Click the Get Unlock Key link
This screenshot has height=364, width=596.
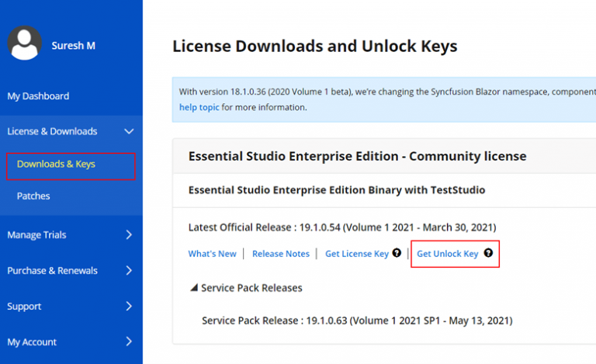coord(448,254)
